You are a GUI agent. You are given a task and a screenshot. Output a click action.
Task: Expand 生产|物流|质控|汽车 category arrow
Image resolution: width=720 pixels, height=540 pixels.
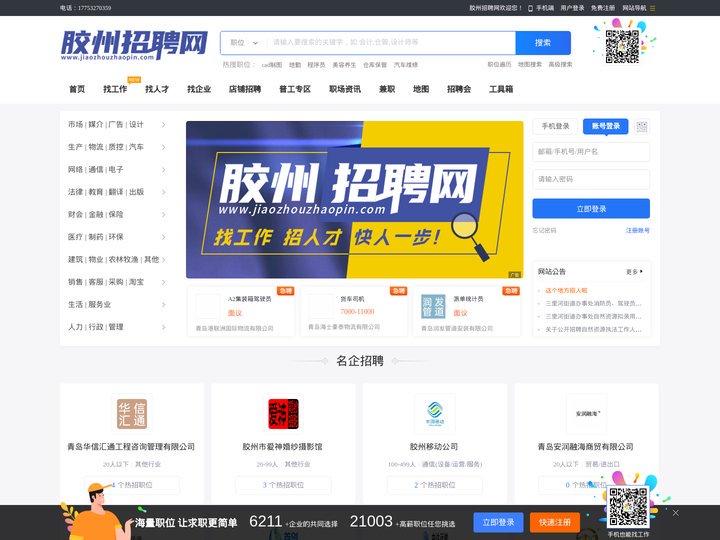coord(163,147)
